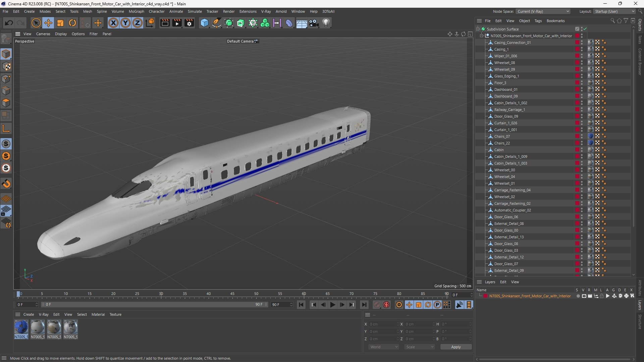Toggle Subdivision Surface green checkmark

[585, 29]
